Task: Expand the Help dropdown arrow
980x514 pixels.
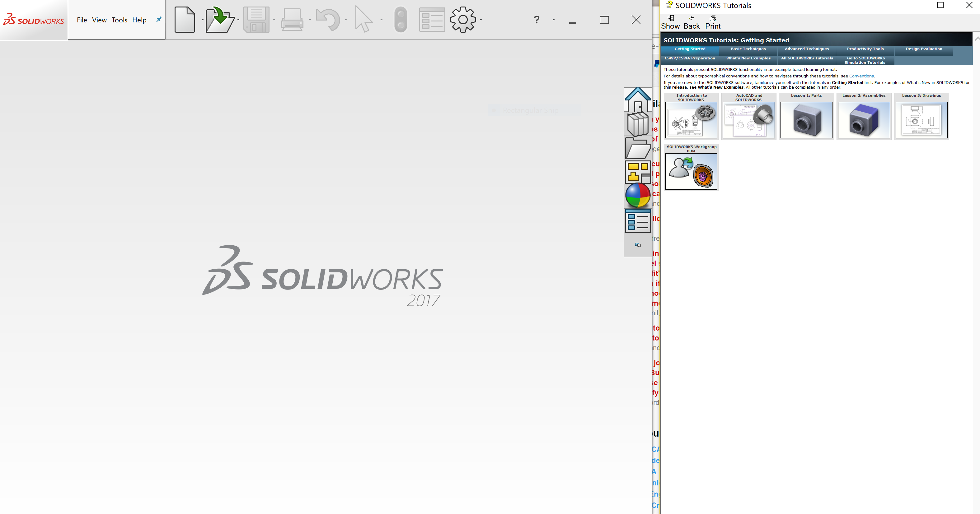Action: point(554,19)
